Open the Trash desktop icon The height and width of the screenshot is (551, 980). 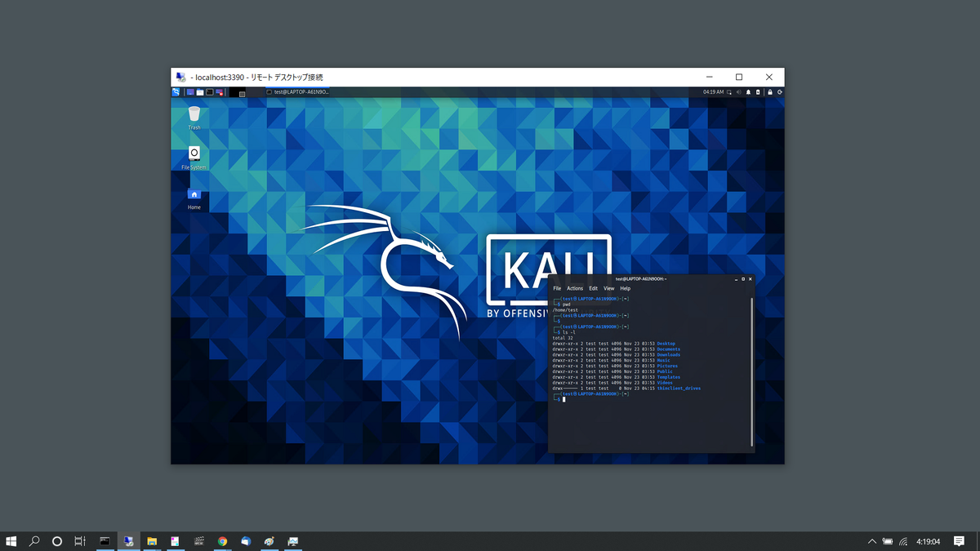194,118
